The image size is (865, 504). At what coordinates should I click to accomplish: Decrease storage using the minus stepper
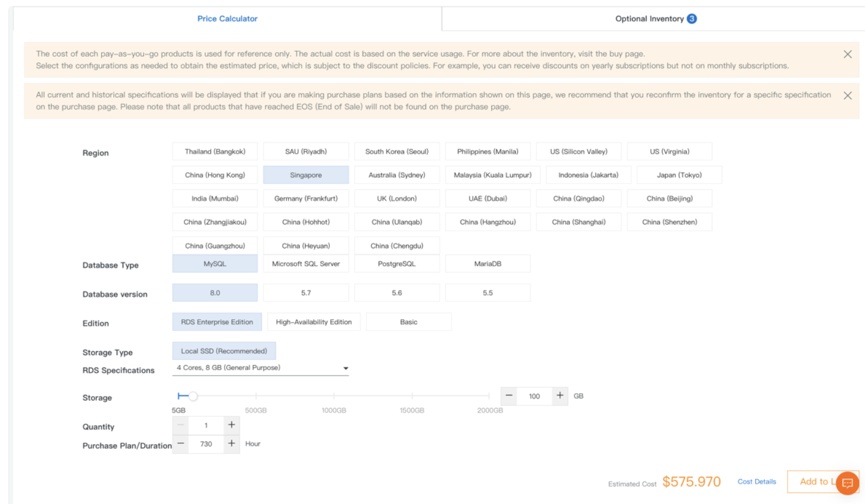click(509, 396)
